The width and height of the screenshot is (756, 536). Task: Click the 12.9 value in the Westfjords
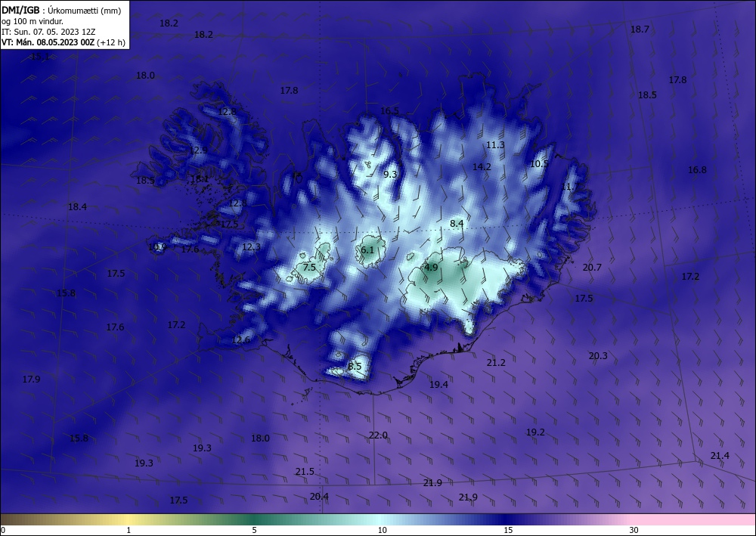[x=198, y=150]
